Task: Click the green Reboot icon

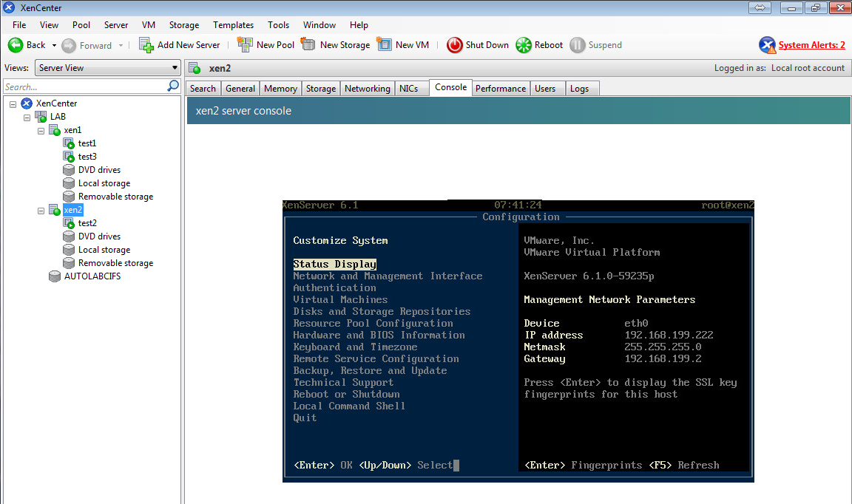Action: point(524,45)
